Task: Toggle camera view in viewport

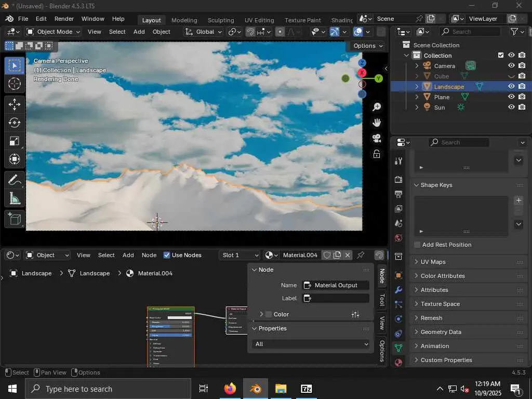Action: tap(377, 138)
